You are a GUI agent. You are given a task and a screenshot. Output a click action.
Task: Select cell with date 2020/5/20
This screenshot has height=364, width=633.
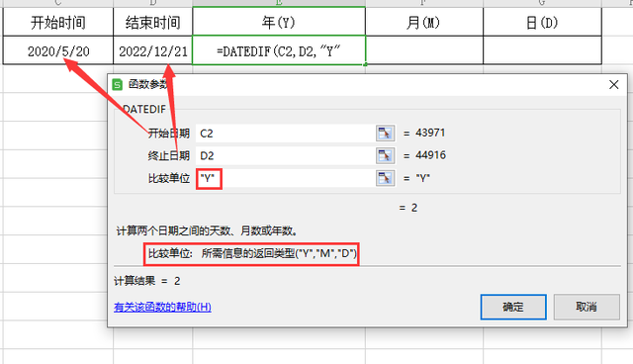(x=58, y=50)
